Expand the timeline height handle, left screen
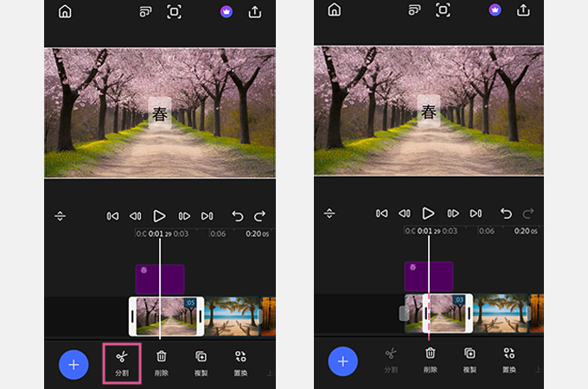This screenshot has width=588, height=389. [x=60, y=214]
